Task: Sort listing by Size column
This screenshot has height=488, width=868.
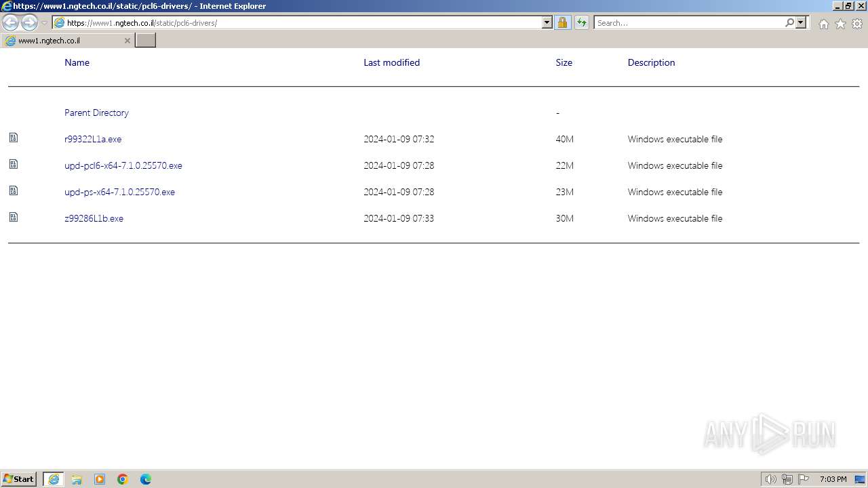Action: point(564,62)
